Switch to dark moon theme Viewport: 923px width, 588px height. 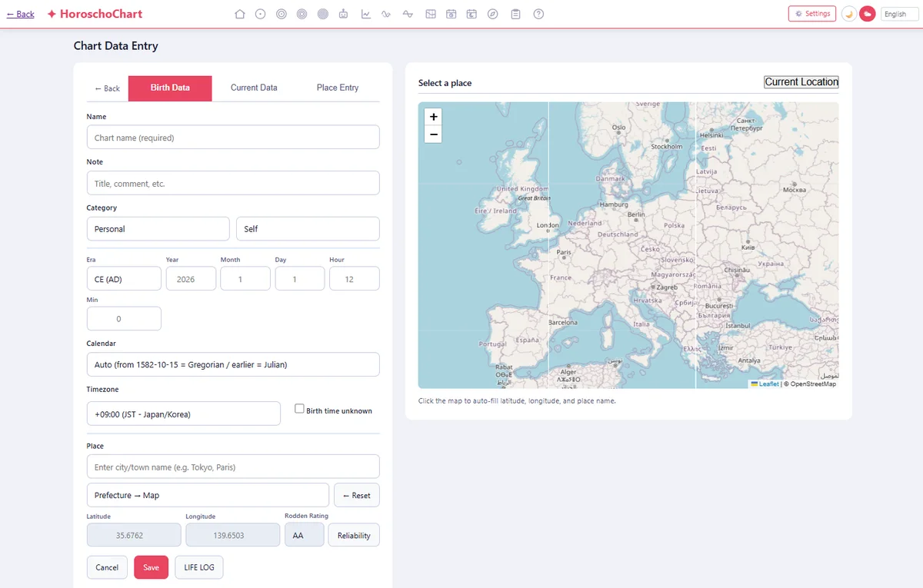(849, 14)
